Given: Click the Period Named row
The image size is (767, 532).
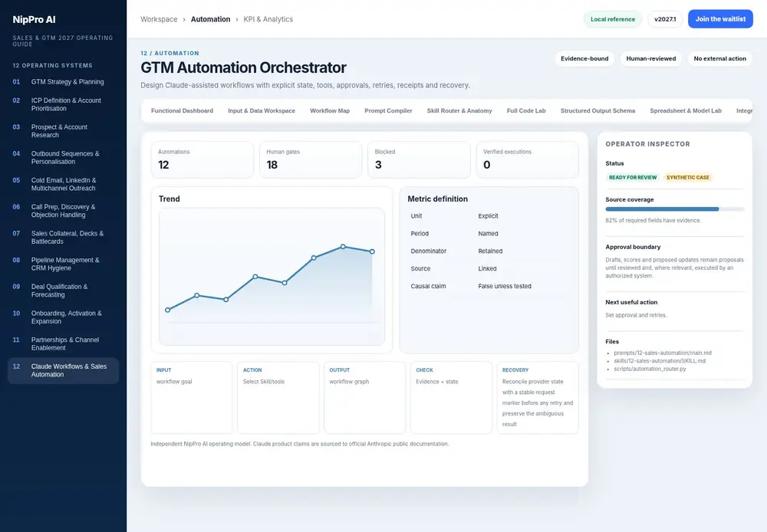Looking at the screenshot, I should click(489, 233).
